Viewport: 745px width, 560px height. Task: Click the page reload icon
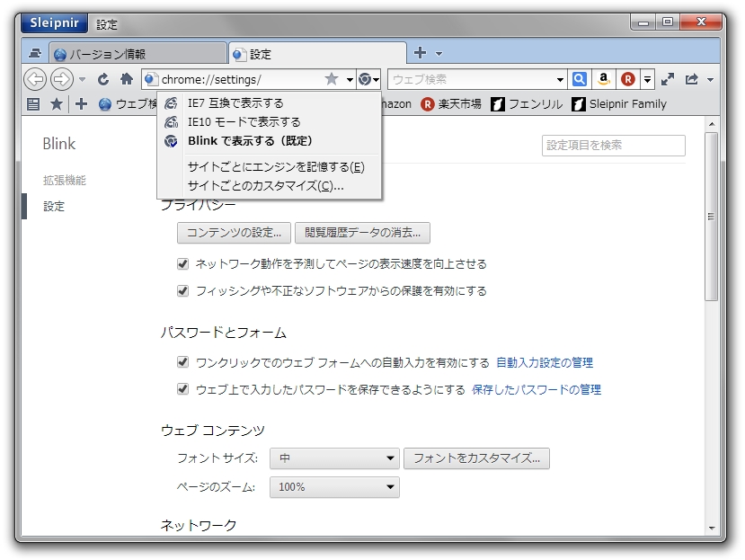pos(102,79)
